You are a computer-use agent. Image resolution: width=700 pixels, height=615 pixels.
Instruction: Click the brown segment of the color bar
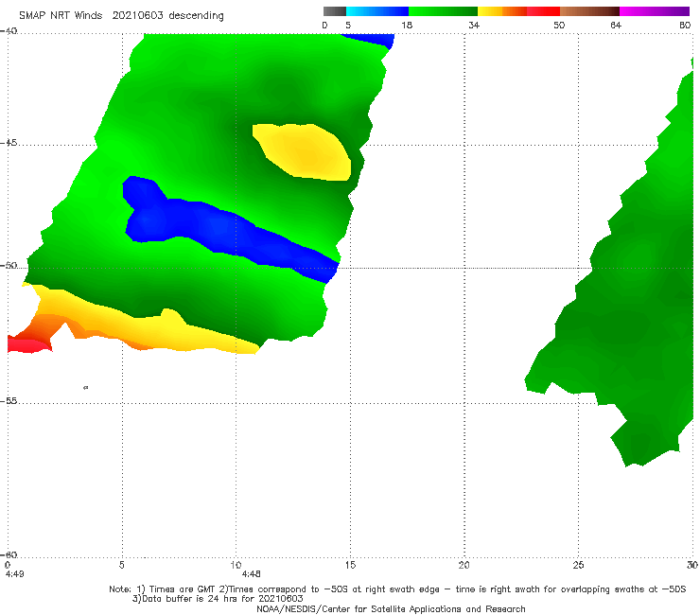coord(589,11)
